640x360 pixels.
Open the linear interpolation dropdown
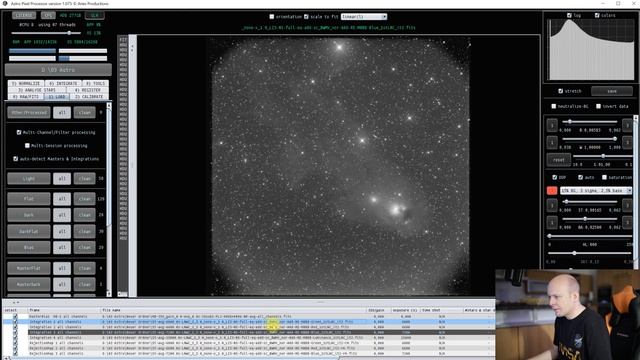pos(364,17)
